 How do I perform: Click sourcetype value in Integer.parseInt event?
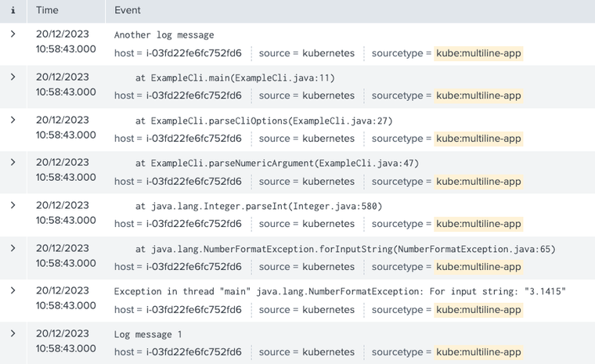pos(478,224)
